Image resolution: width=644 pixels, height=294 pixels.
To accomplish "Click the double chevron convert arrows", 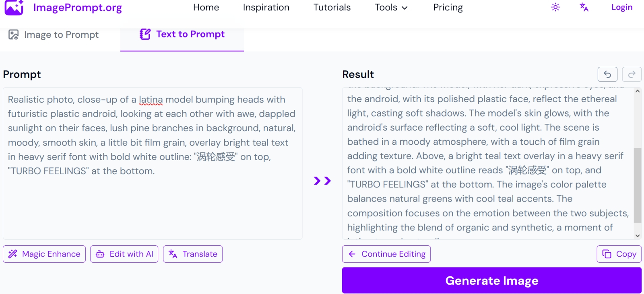I will click(x=322, y=181).
